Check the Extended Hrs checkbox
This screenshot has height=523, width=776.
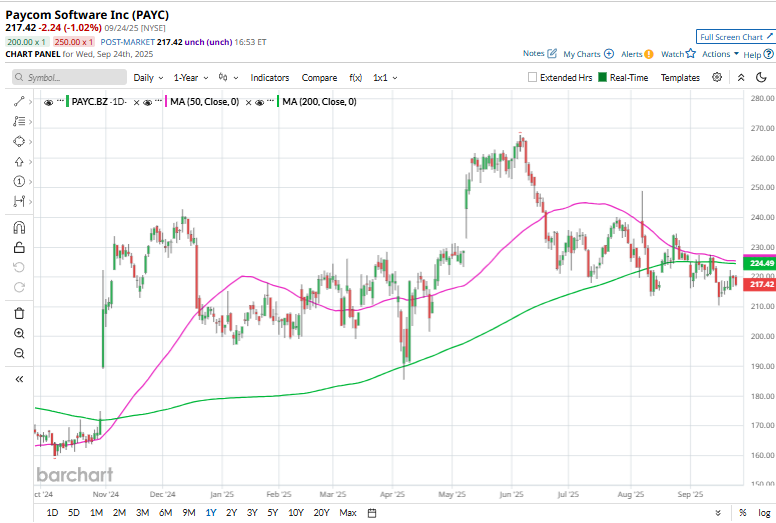click(x=533, y=77)
